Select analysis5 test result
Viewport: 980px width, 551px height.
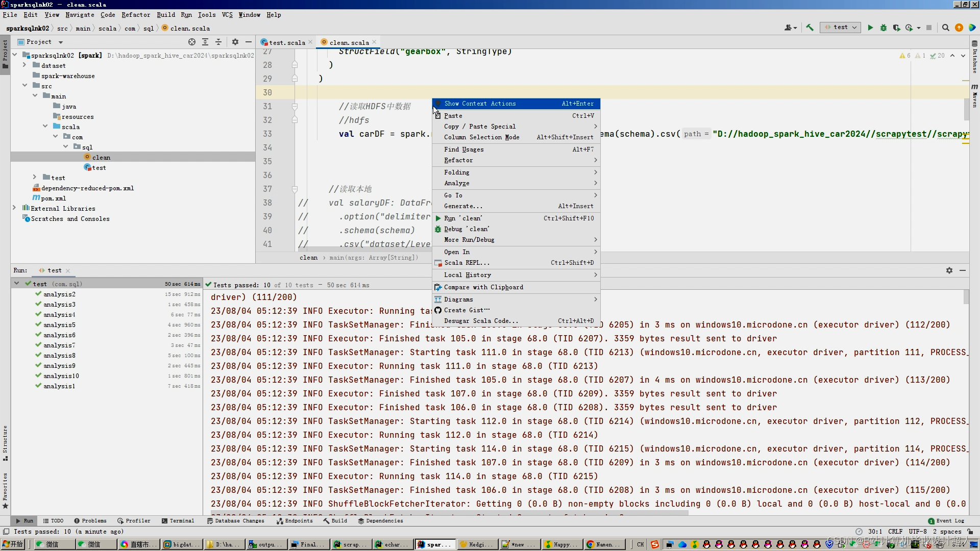coord(59,325)
